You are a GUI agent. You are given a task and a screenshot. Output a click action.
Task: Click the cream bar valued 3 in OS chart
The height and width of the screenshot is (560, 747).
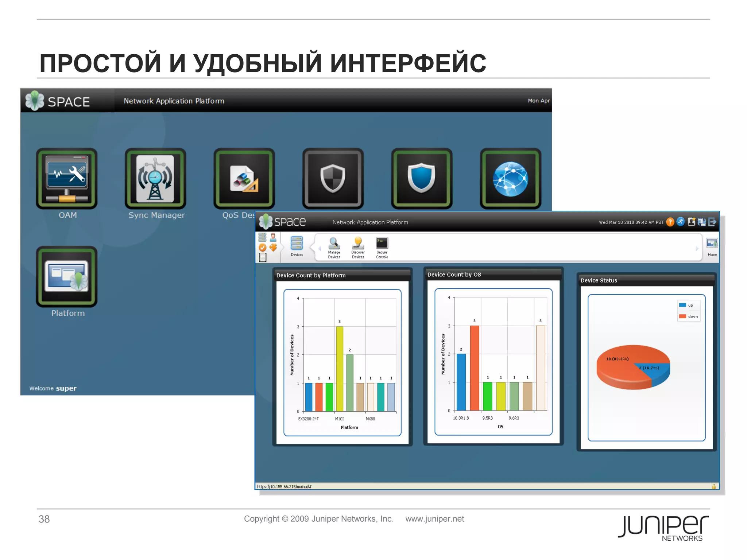pos(541,368)
